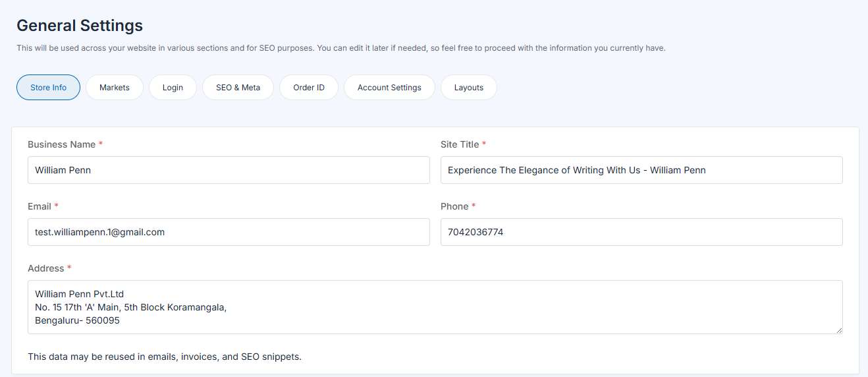Image resolution: width=868 pixels, height=377 pixels.
Task: Select the Phone number input
Action: (x=641, y=232)
